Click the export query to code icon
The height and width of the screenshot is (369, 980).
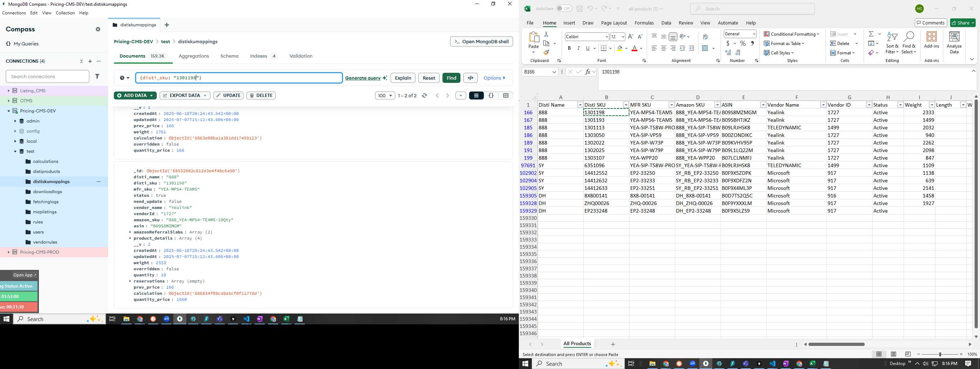tap(471, 78)
